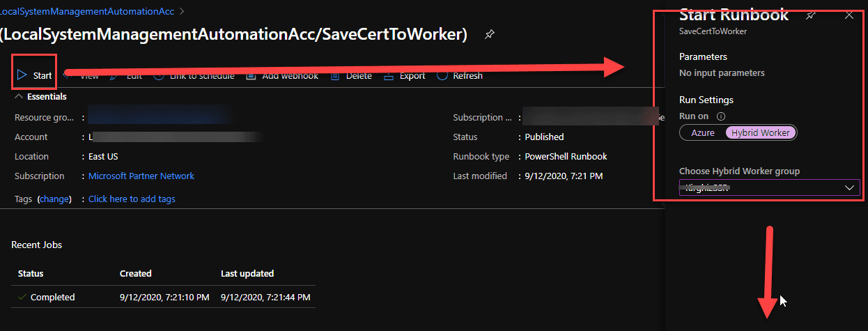This screenshot has width=868, height=331.
Task: Click the Start play icon
Action: click(22, 75)
